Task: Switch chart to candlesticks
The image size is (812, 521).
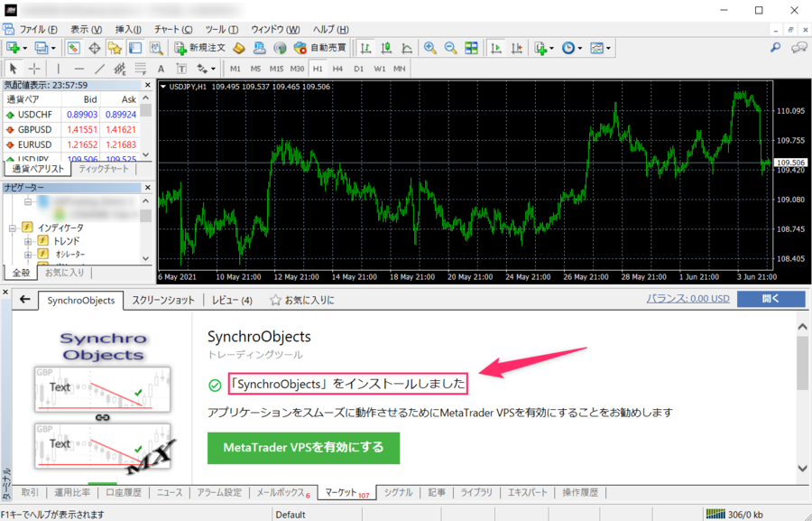Action: click(386, 48)
